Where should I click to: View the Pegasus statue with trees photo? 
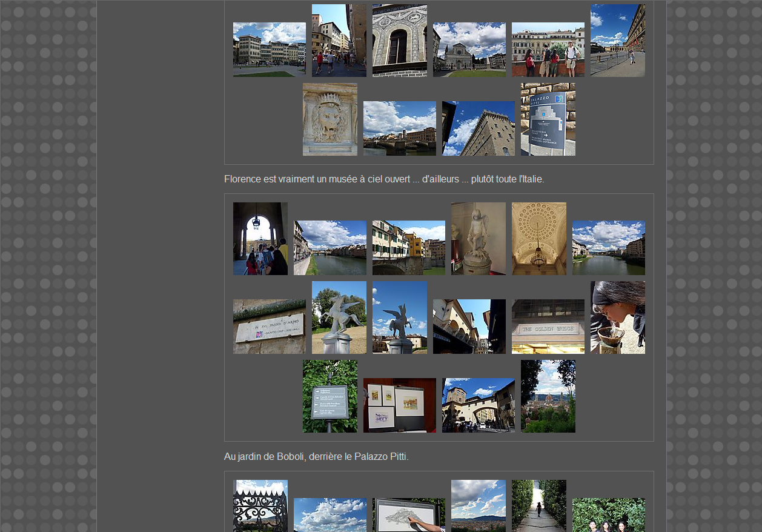[x=339, y=318]
